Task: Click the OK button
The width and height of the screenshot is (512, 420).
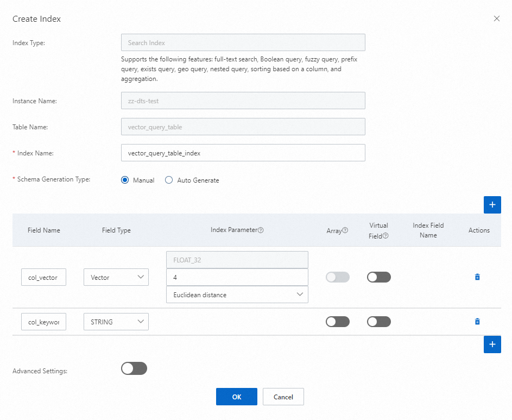Action: coord(236,397)
